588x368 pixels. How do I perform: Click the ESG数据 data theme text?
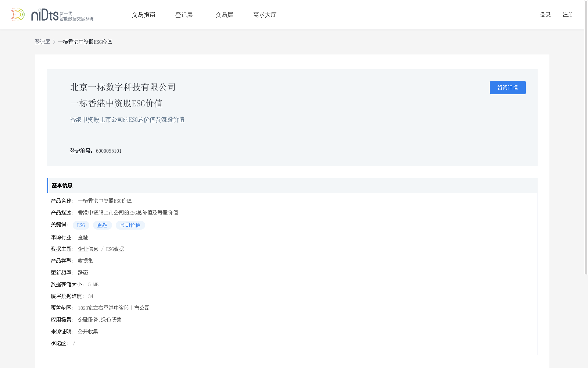[x=115, y=249]
